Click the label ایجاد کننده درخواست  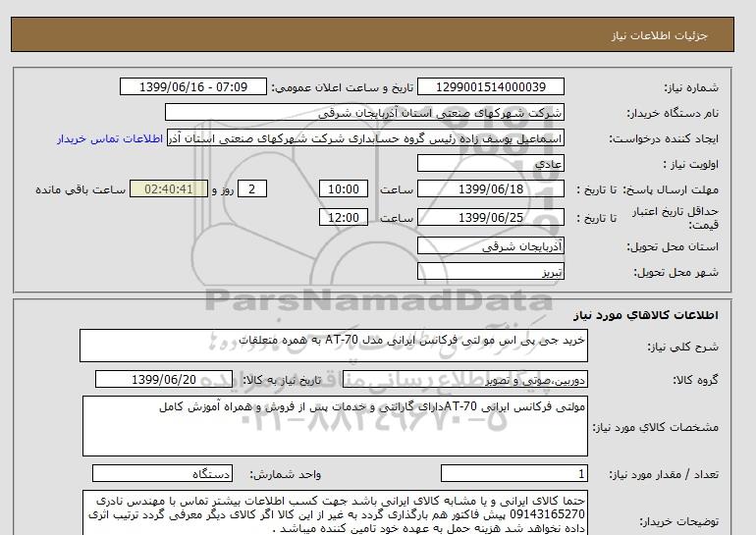pos(664,138)
